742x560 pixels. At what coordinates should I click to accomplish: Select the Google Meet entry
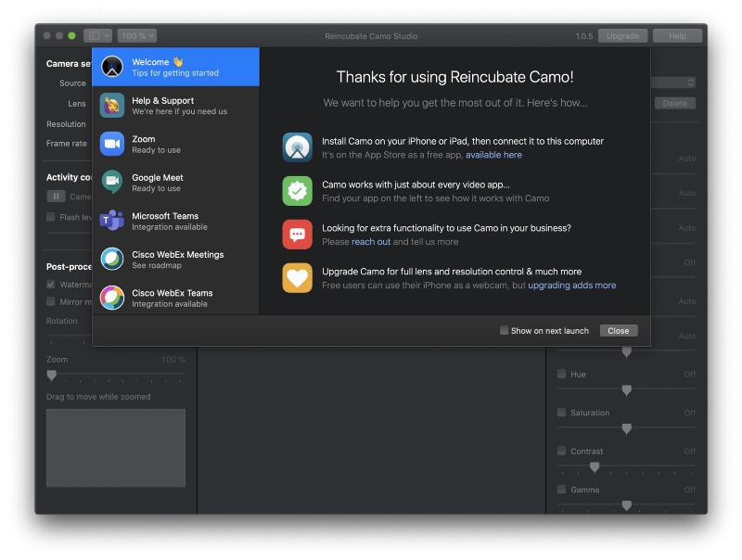click(175, 183)
